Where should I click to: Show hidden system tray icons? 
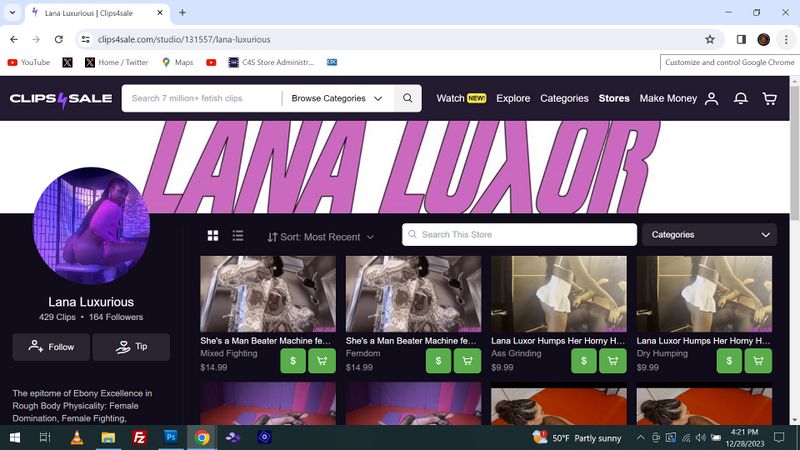(x=640, y=437)
